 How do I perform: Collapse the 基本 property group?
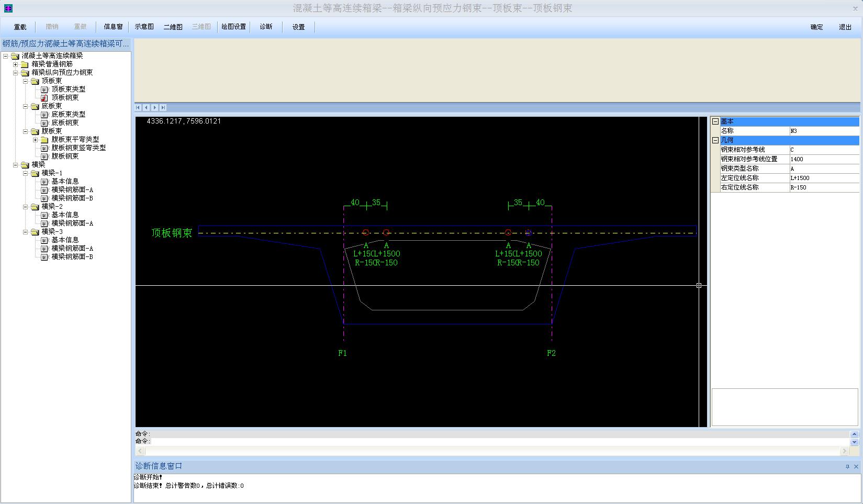click(715, 121)
